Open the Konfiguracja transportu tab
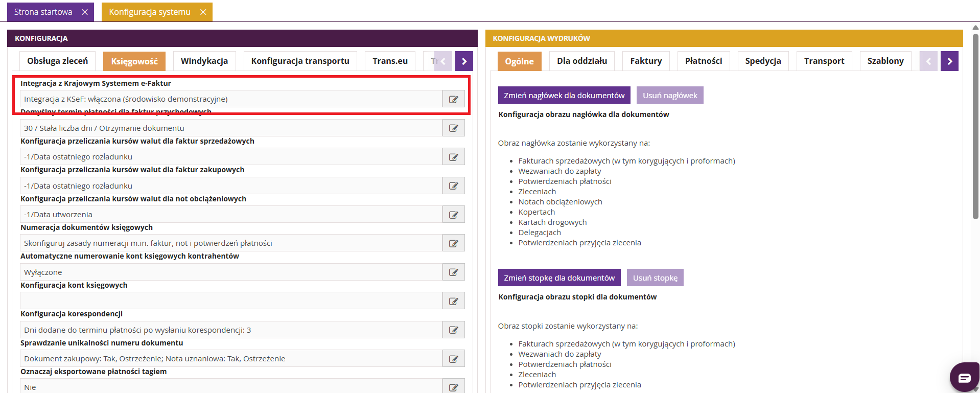 pos(300,61)
